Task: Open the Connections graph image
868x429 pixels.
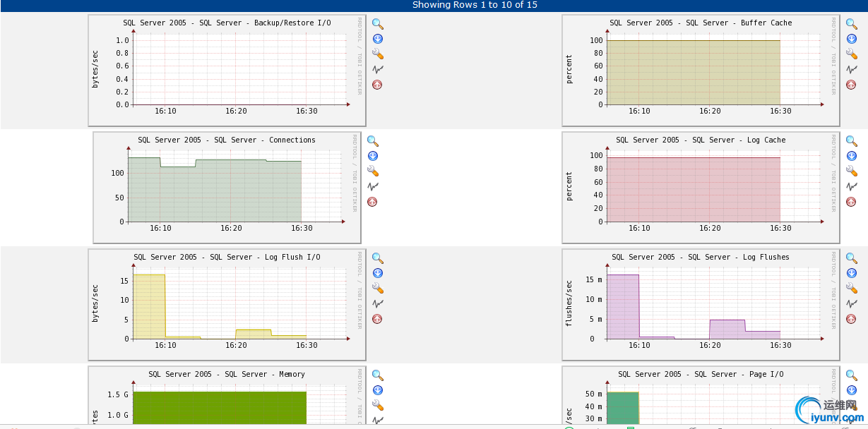Action: [x=227, y=187]
